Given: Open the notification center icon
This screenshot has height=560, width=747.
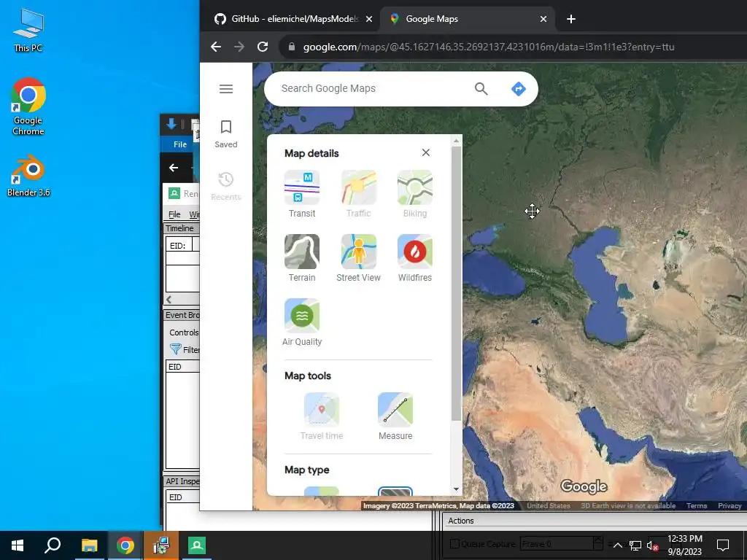Looking at the screenshot, I should (723, 545).
